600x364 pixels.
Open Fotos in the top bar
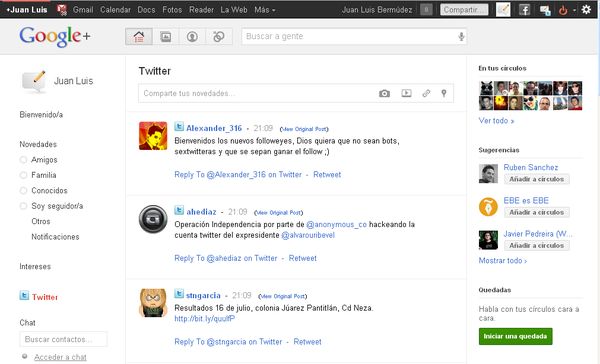(x=172, y=10)
